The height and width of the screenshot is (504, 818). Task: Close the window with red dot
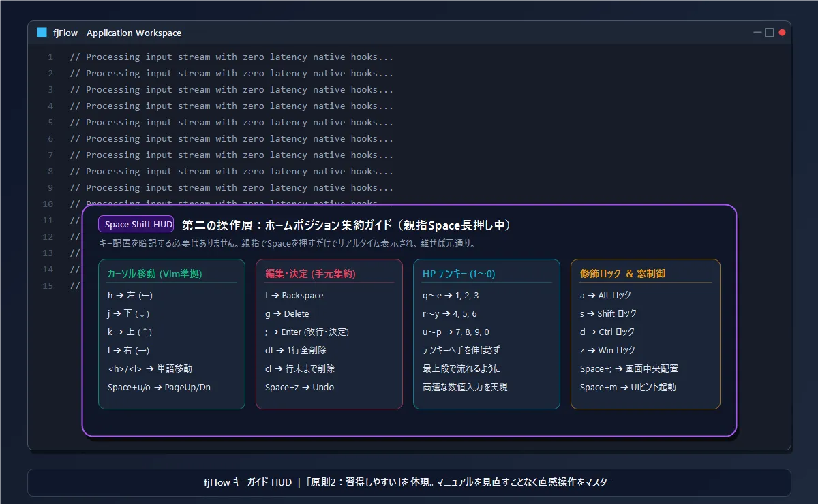pyautogui.click(x=782, y=33)
